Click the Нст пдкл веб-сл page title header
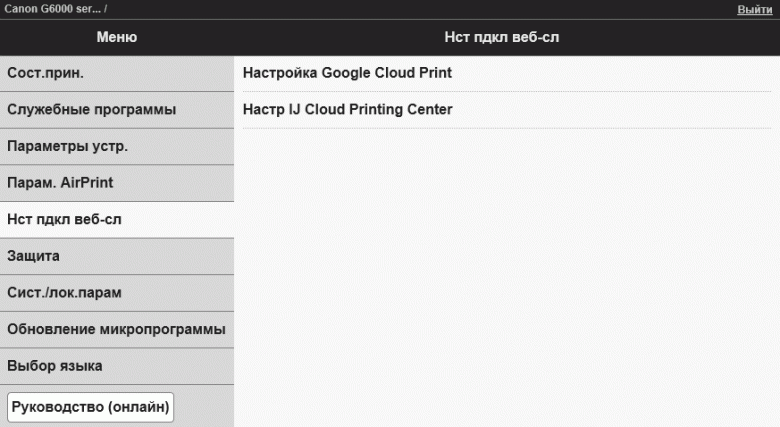780x427 pixels. click(x=507, y=37)
